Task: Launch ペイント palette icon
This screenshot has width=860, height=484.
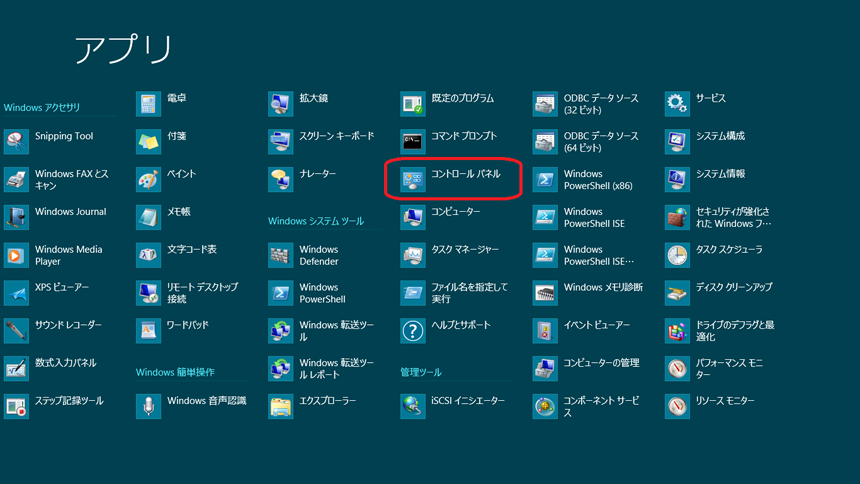Action: click(x=148, y=179)
